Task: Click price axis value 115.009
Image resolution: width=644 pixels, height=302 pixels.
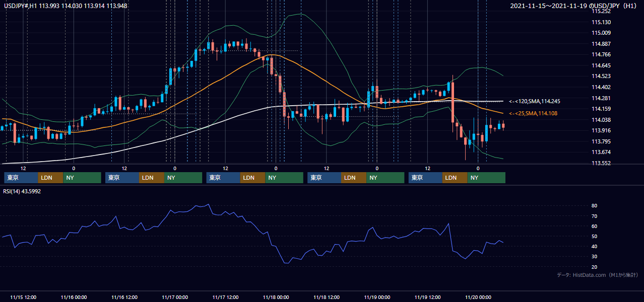Action: (x=601, y=33)
